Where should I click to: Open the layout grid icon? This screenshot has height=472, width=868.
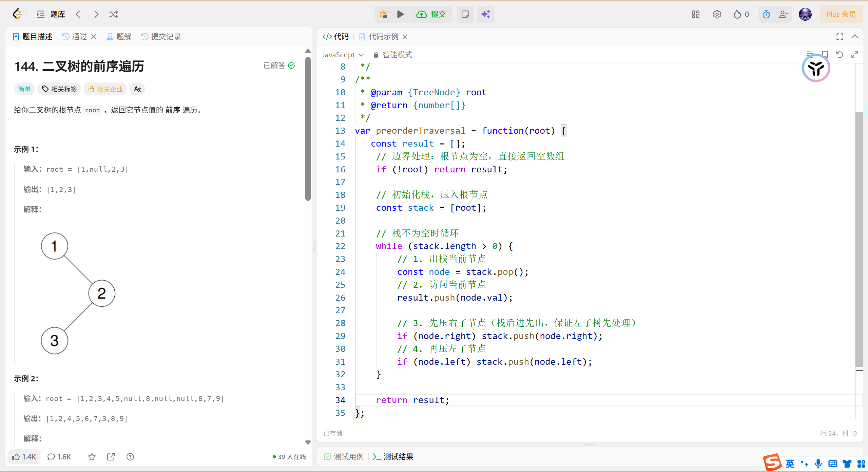tap(696, 14)
